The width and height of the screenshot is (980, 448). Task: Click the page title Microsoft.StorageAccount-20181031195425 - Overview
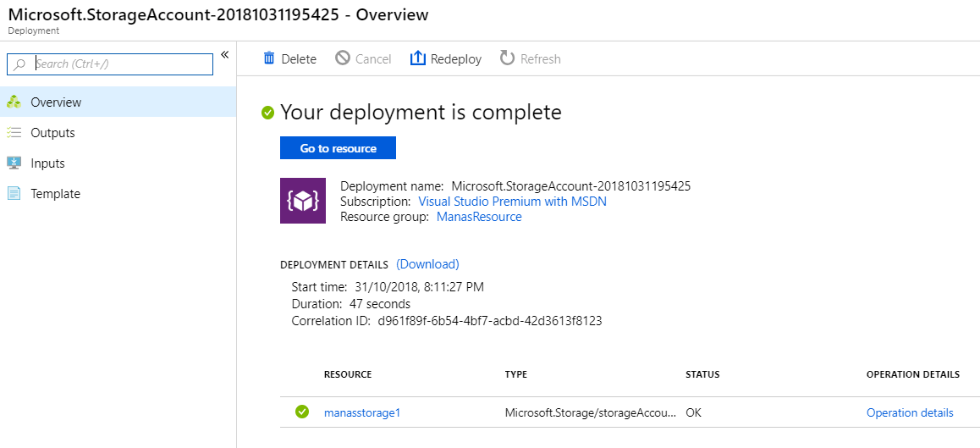click(x=218, y=15)
